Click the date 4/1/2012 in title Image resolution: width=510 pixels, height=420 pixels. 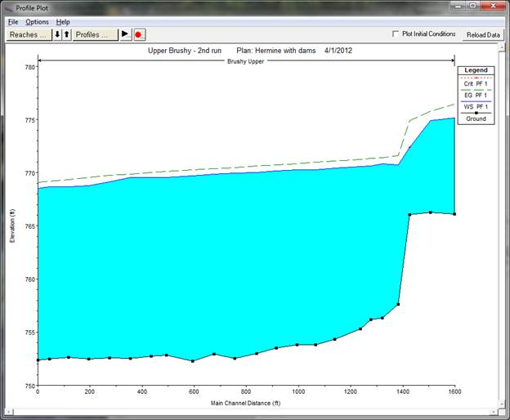pyautogui.click(x=338, y=51)
